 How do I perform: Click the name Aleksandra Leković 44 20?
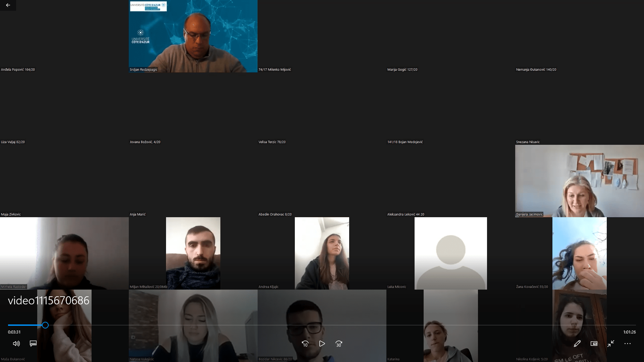pos(406,215)
